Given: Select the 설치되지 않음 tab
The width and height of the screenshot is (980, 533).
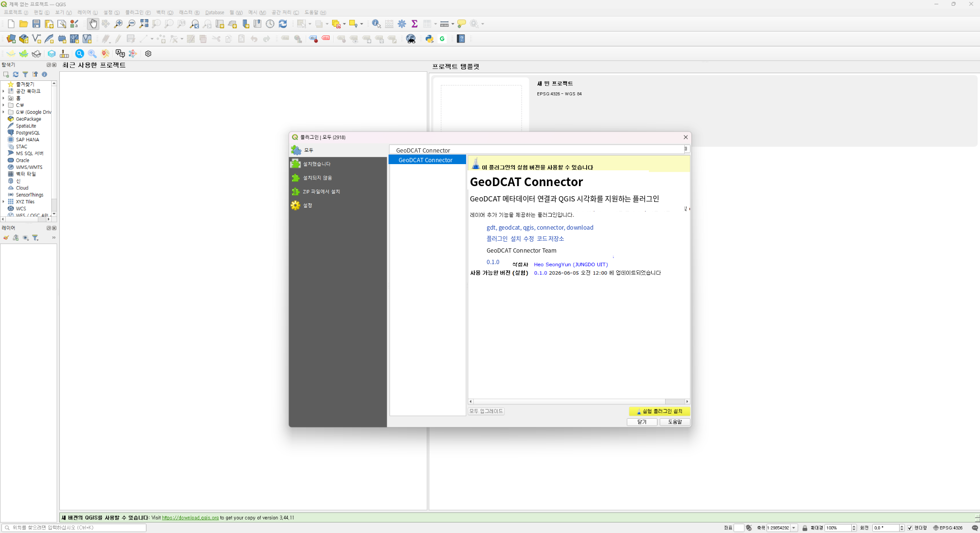Looking at the screenshot, I should 338,178.
